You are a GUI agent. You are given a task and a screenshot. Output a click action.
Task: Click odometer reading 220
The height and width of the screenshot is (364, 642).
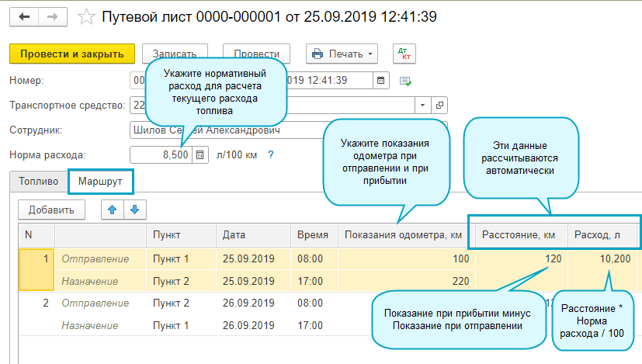click(460, 281)
